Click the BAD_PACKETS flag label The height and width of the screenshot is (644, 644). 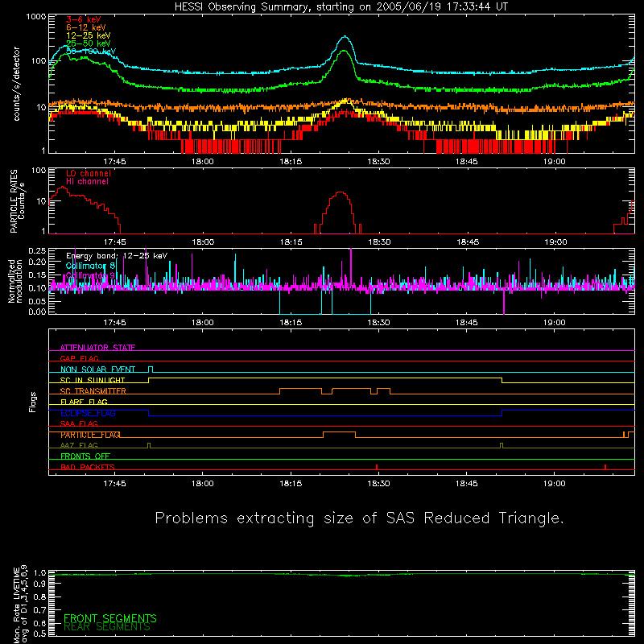tap(88, 467)
